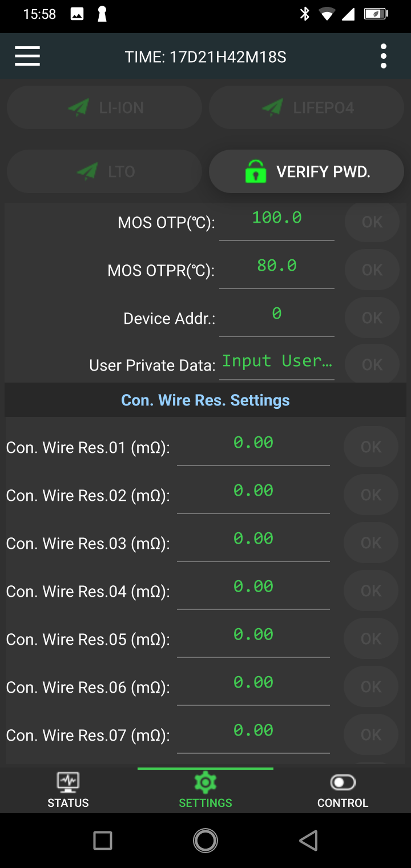Viewport: 411px width, 868px height.
Task: Tap the LI-ION paper plane icon
Action: pos(78,107)
